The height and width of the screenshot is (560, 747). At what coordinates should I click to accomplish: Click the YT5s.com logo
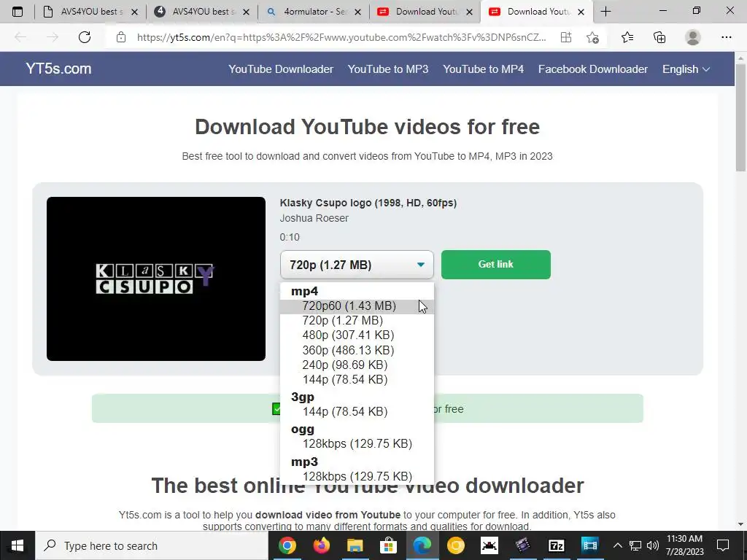point(58,69)
